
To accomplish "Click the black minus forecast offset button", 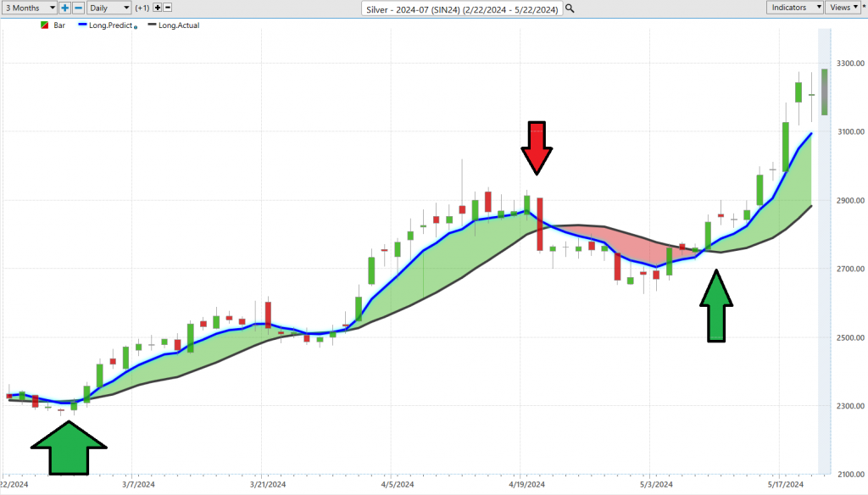I will (167, 8).
